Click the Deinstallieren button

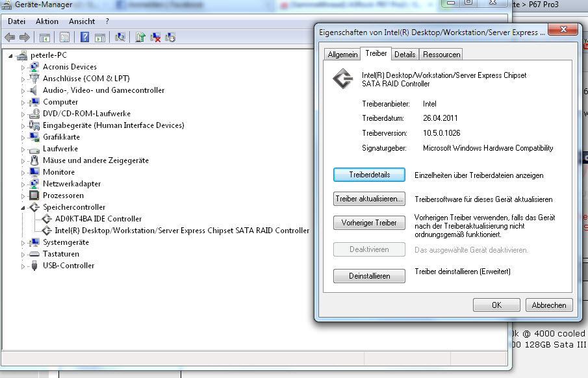pos(370,276)
